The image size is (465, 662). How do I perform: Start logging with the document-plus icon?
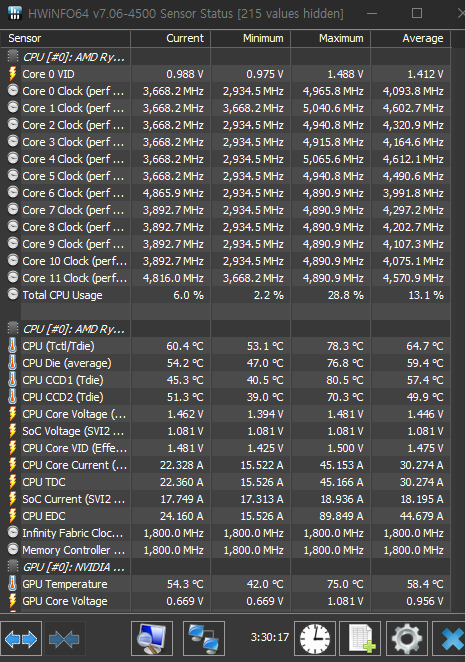click(x=360, y=639)
